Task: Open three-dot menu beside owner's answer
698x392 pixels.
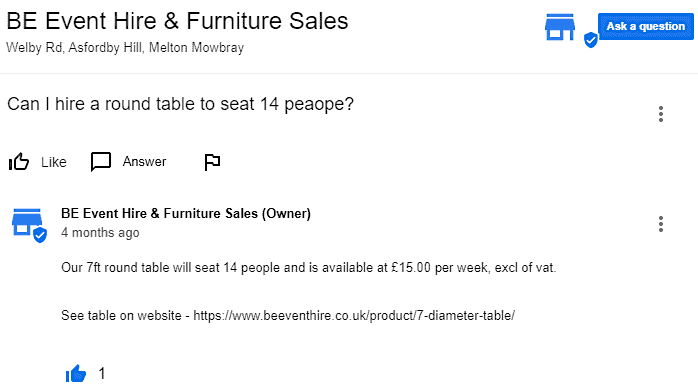Action: (661, 224)
